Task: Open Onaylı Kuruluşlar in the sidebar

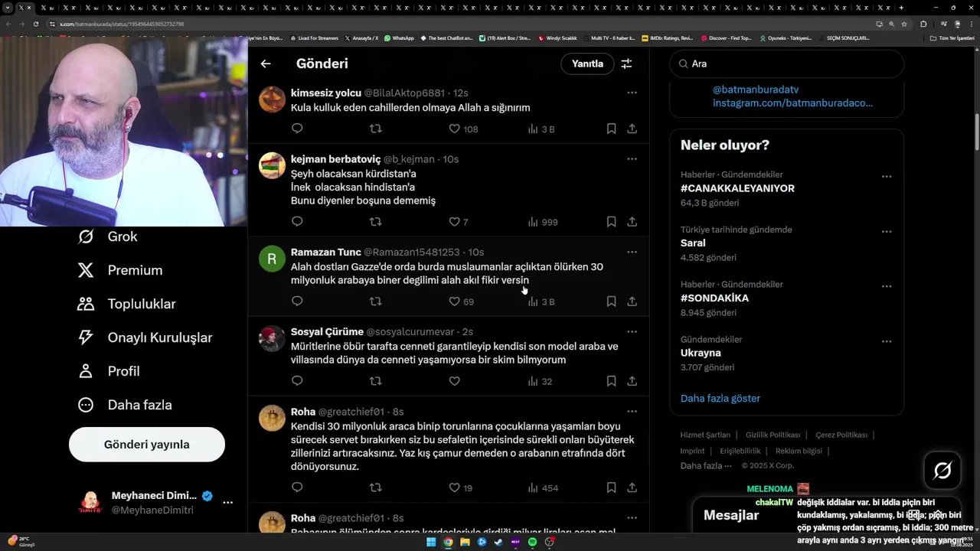Action: click(x=145, y=337)
